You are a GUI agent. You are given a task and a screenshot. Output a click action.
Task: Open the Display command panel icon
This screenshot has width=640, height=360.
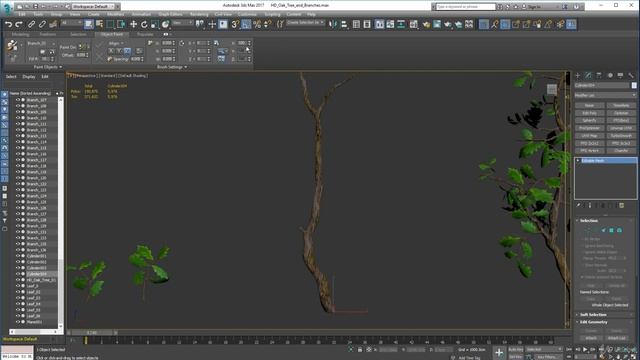620,76
